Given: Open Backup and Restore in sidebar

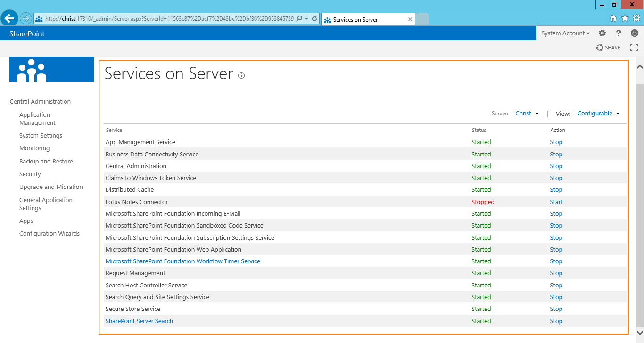Looking at the screenshot, I should (x=46, y=161).
